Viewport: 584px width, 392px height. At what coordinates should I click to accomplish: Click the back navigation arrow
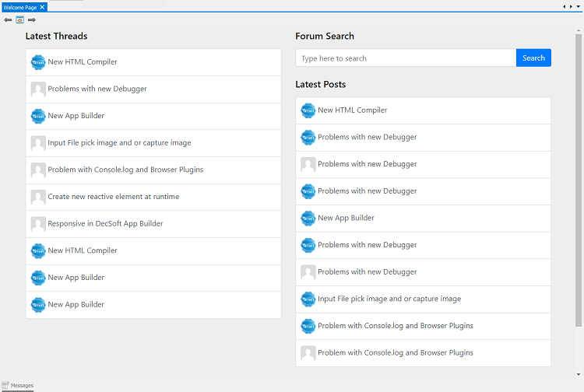[x=8, y=19]
